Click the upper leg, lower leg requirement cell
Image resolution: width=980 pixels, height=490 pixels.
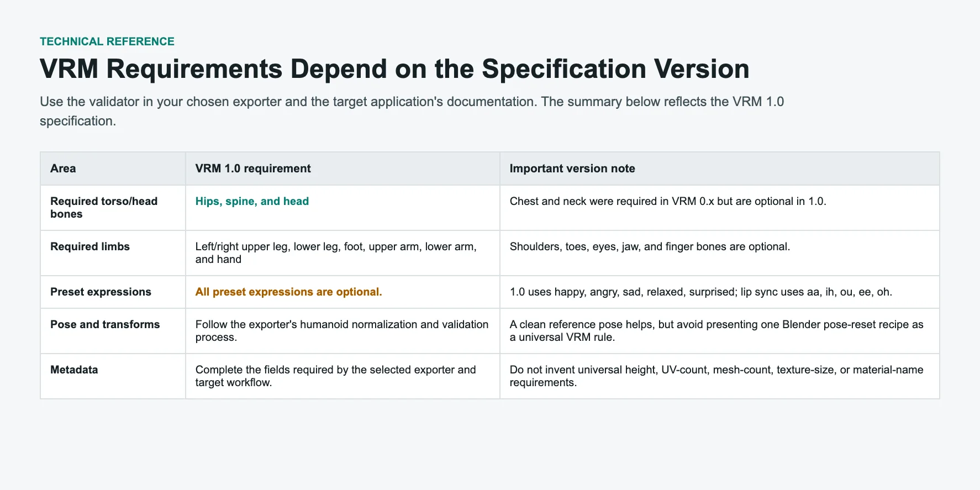pos(343,253)
